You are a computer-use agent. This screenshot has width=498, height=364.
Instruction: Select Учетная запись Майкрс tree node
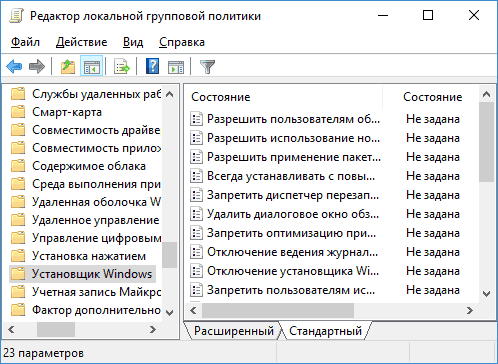coord(97,292)
